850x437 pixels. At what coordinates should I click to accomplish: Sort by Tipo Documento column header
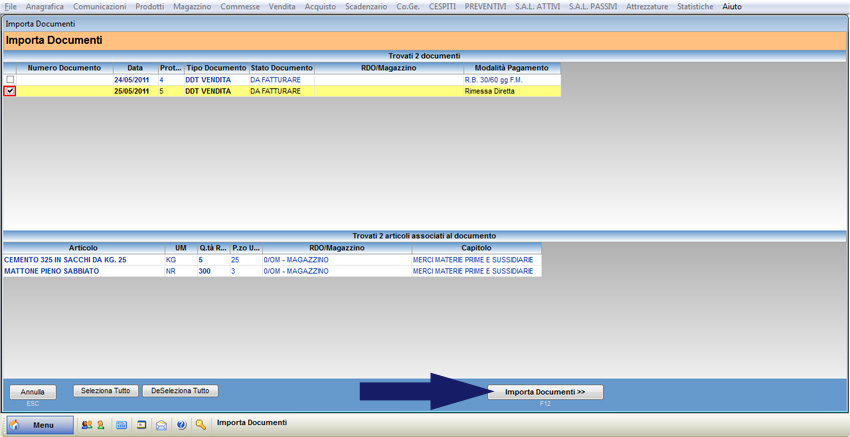(x=216, y=68)
